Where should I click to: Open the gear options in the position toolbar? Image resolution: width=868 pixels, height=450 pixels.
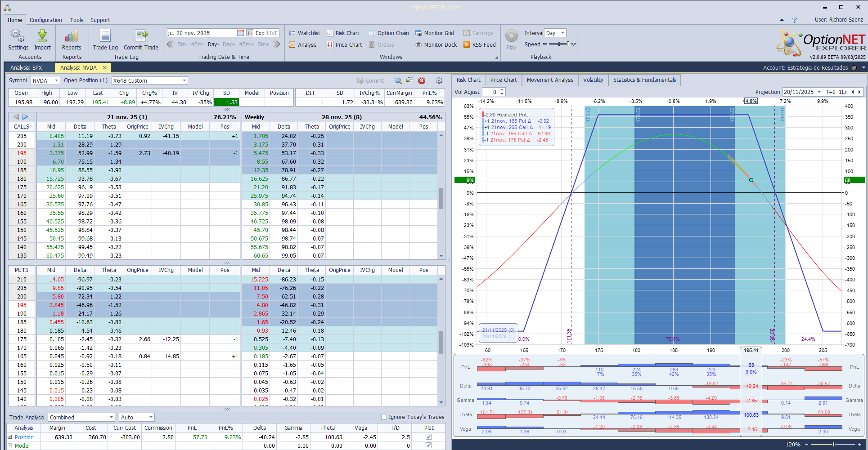pos(439,80)
